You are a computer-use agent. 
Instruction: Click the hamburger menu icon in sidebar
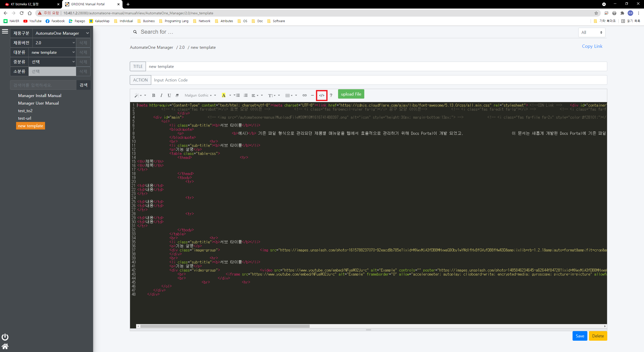tap(5, 31)
